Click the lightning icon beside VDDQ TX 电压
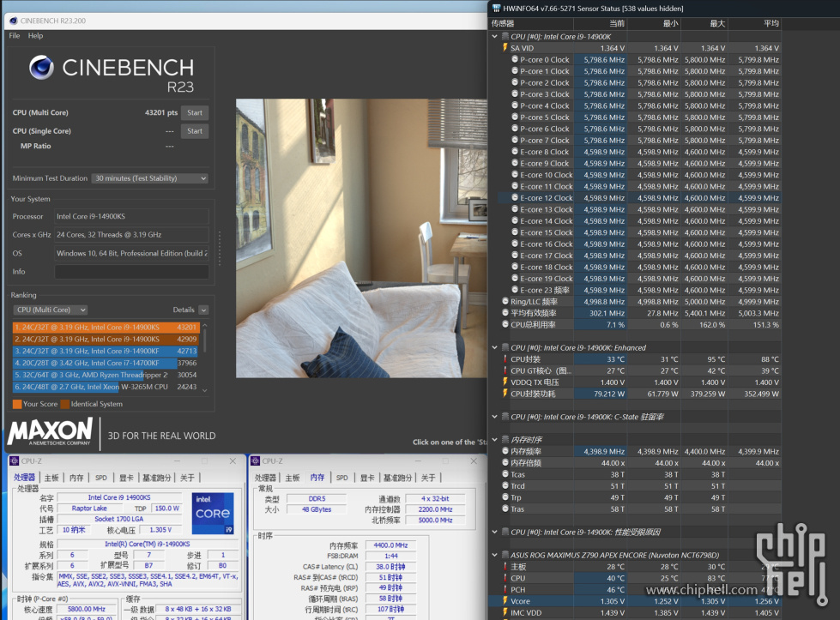This screenshot has height=620, width=840. 505,382
